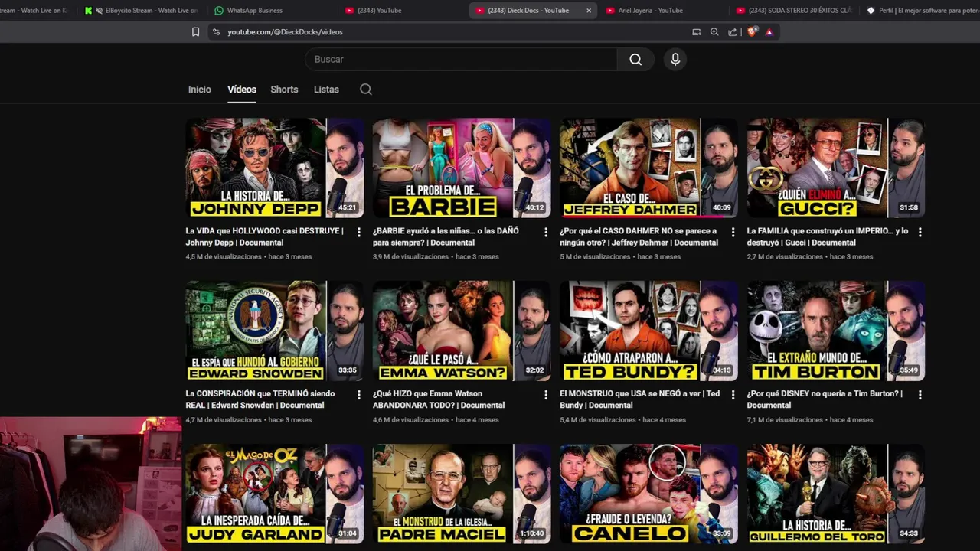This screenshot has height=551, width=980.
Task: Open options menu for Edward Snowden video
Action: coord(358,395)
